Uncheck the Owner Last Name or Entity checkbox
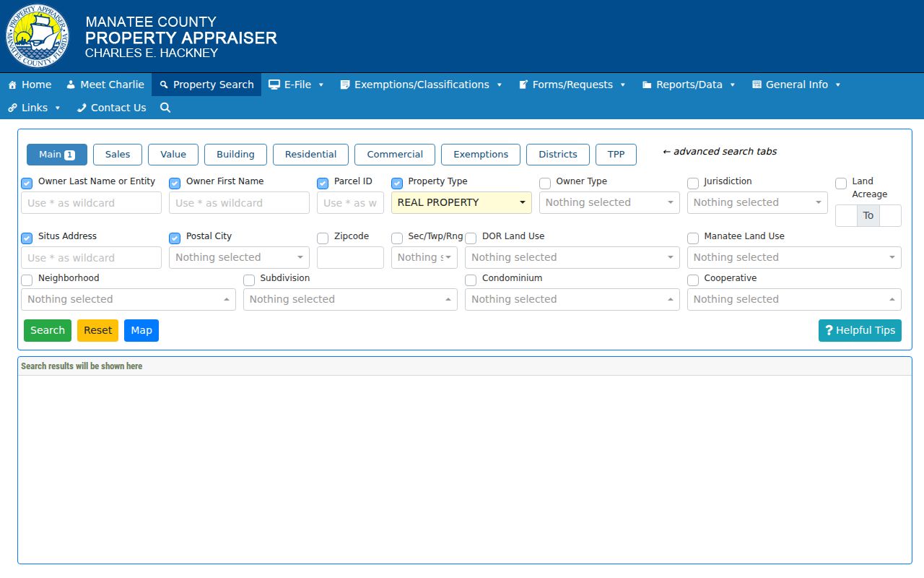Viewport: 924px width, 578px height. coord(27,184)
